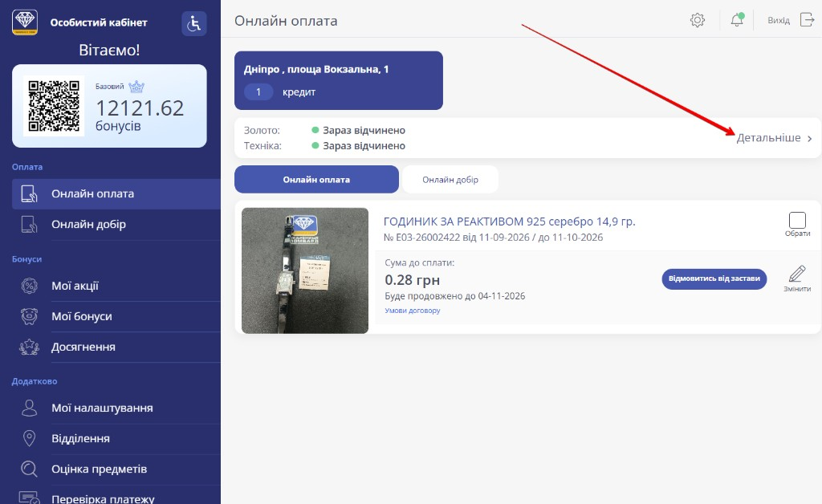Select the Дніпро, площа Вокзальна, 1 branch card
The image size is (822, 504).
[339, 80]
